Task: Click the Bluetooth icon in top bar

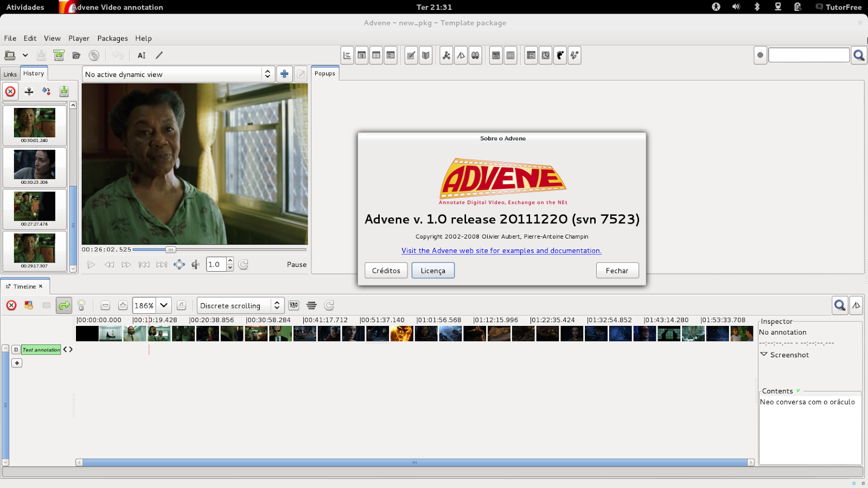Action: pos(757,7)
